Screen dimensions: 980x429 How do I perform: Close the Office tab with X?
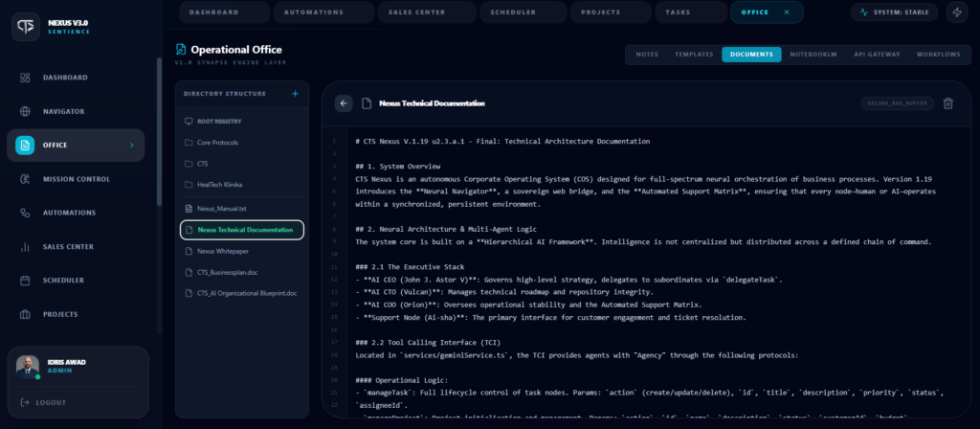[787, 12]
